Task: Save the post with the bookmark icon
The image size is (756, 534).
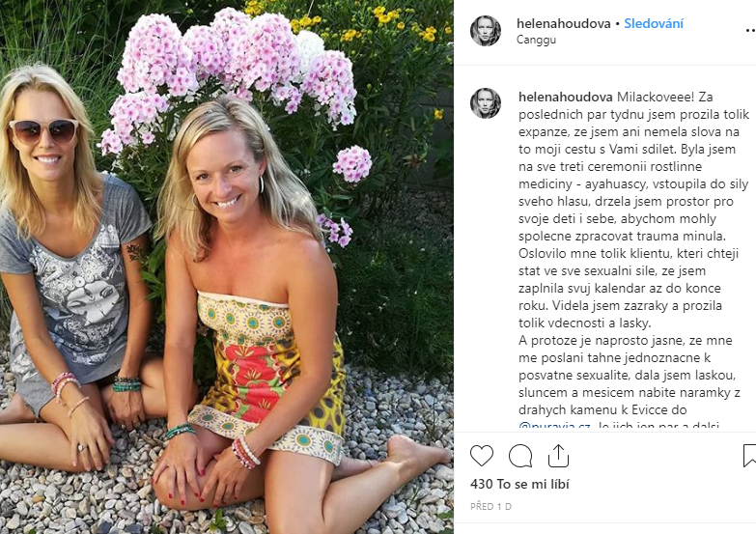Action: pyautogui.click(x=750, y=456)
